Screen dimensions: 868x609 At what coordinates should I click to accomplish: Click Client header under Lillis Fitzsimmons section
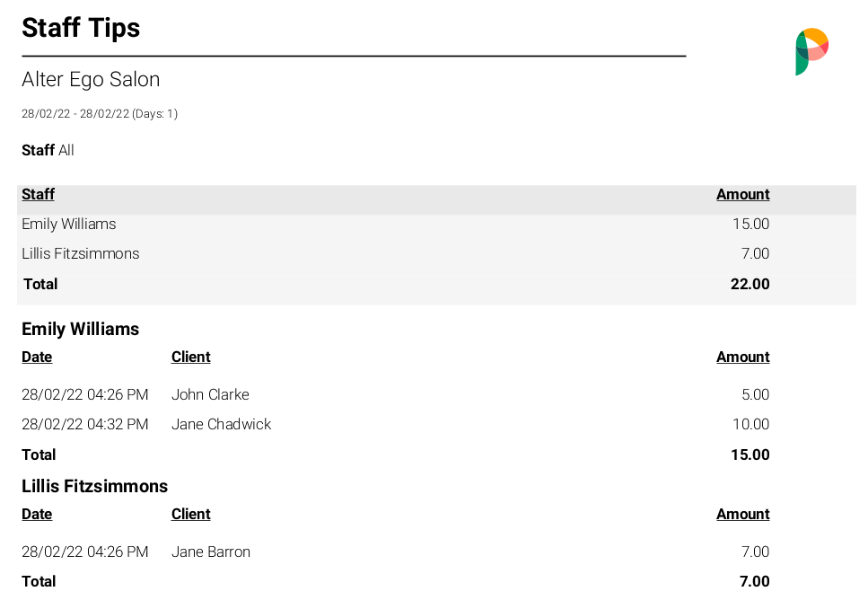tap(190, 514)
